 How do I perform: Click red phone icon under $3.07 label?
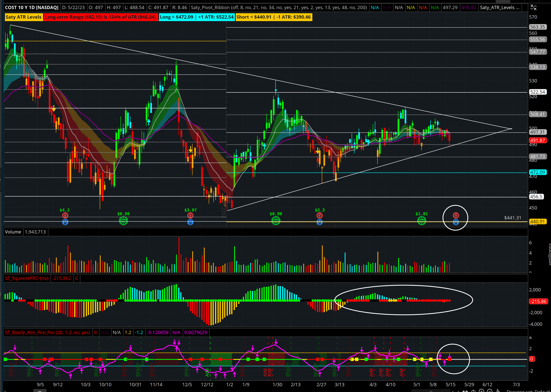[190, 215]
